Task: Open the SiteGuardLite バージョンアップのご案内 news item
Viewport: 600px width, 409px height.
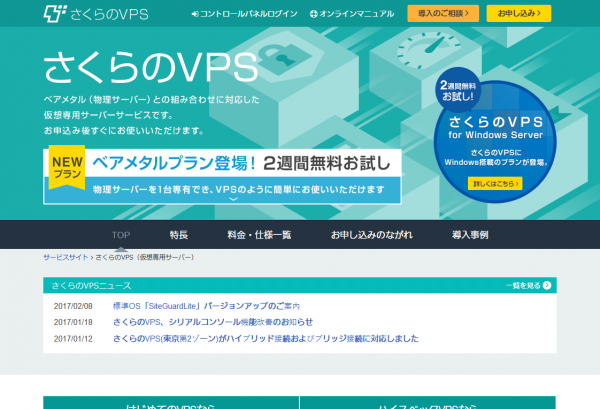Action: coord(206,306)
